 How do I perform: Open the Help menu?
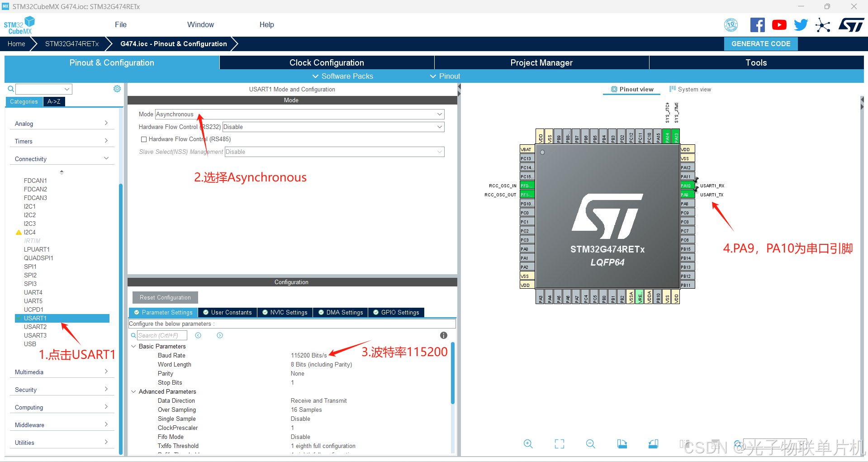pos(266,25)
